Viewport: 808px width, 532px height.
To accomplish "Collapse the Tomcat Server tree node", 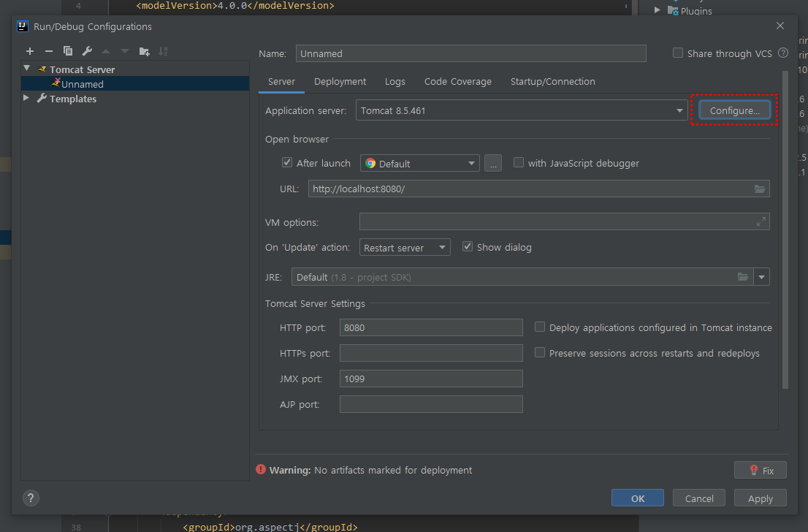I will pyautogui.click(x=27, y=69).
